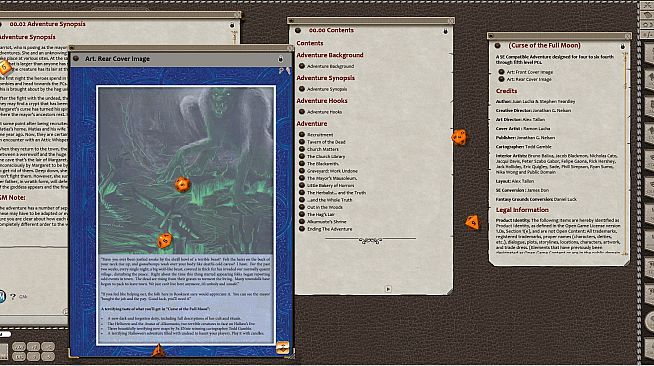Image resolution: width=654 pixels, height=366 pixels.
Task: Pick the orange d4 die at the image window bottom edge
Action: [x=158, y=351]
